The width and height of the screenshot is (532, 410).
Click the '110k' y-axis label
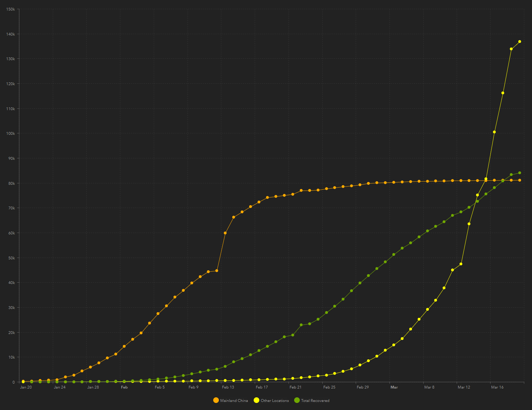click(x=11, y=109)
